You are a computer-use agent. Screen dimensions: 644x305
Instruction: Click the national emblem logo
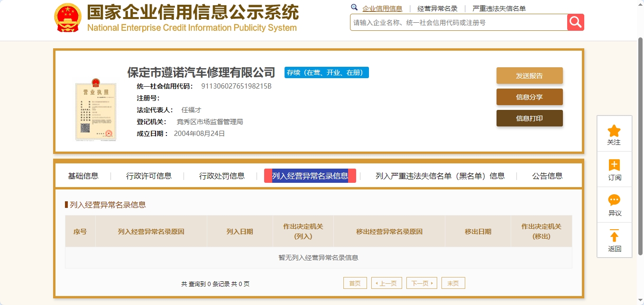click(68, 18)
